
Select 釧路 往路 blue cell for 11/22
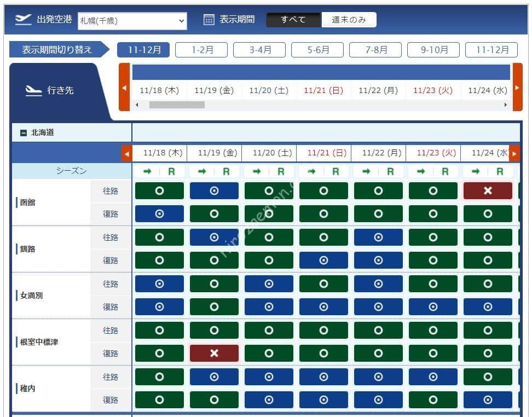pyautogui.click(x=378, y=237)
